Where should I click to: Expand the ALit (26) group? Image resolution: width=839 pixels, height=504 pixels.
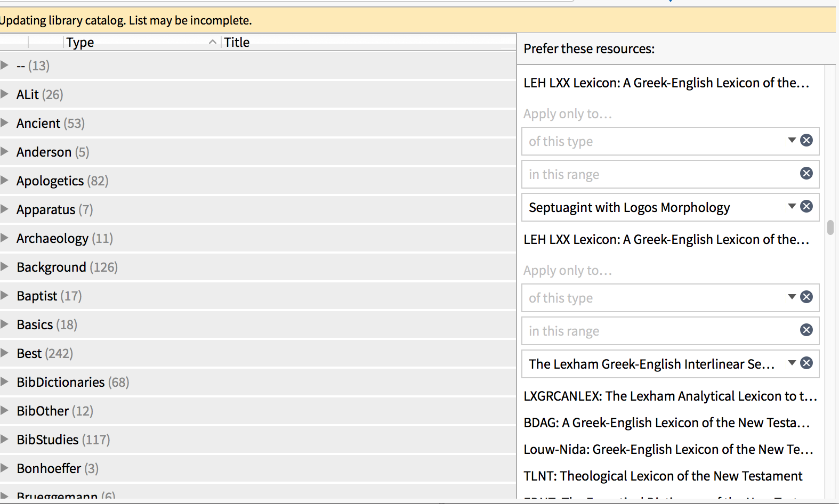coord(5,94)
